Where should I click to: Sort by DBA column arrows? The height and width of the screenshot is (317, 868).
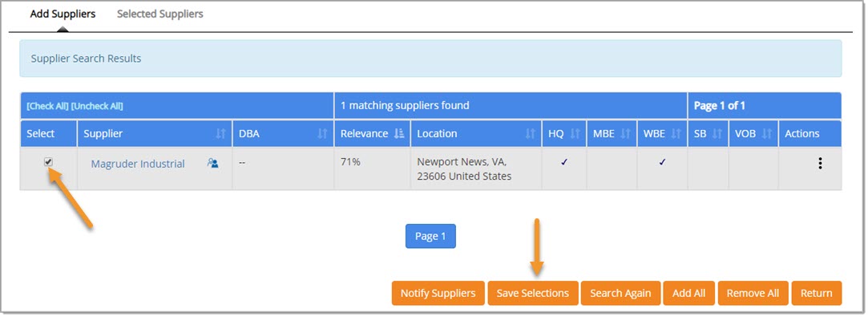coord(323,133)
